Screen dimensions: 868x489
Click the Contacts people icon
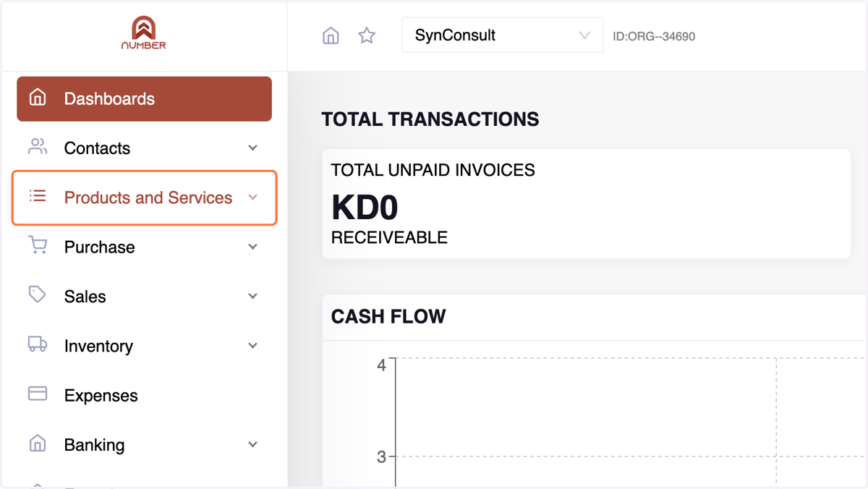pos(38,147)
